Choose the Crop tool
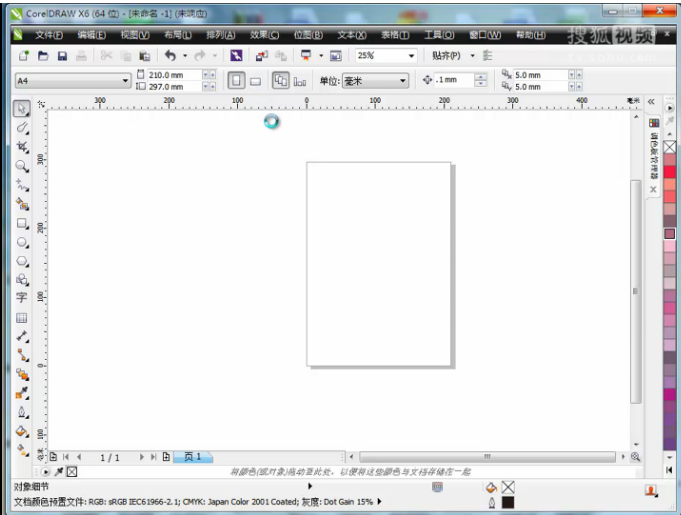Viewport: 681px width, 515px height. coord(22,146)
